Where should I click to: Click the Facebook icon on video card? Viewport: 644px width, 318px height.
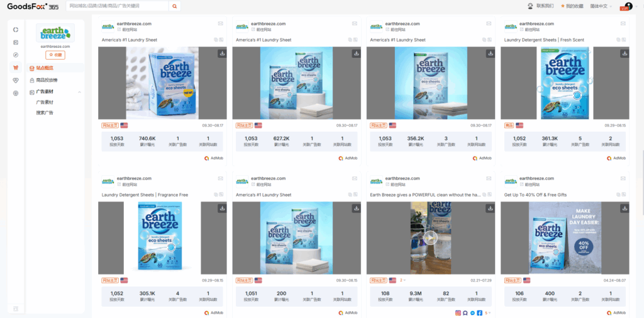[x=479, y=313]
